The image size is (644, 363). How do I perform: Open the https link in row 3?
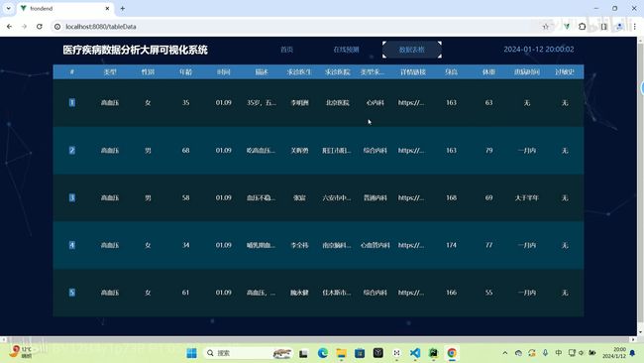[x=411, y=197]
